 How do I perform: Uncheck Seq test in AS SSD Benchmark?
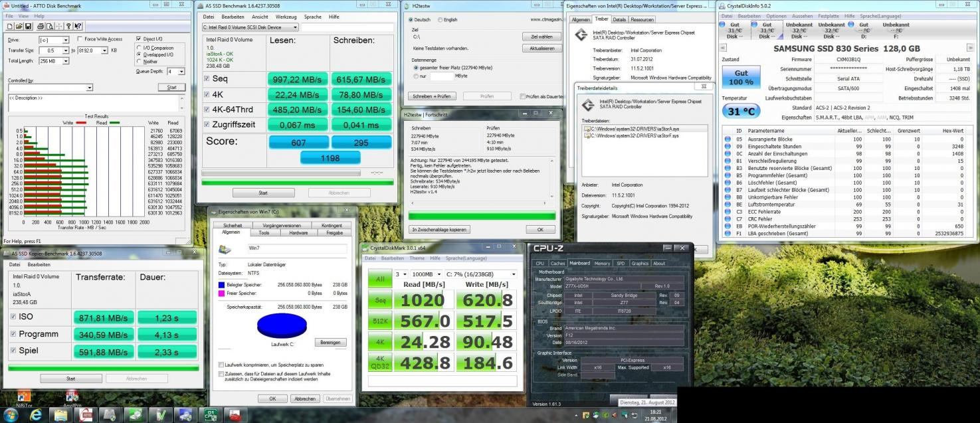coord(207,78)
